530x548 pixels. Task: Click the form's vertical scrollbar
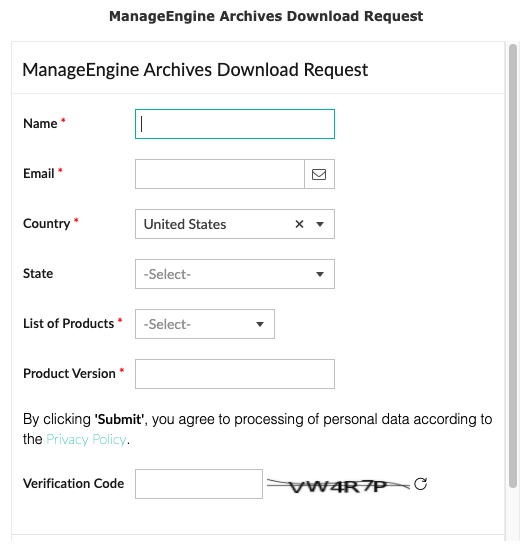(x=513, y=266)
